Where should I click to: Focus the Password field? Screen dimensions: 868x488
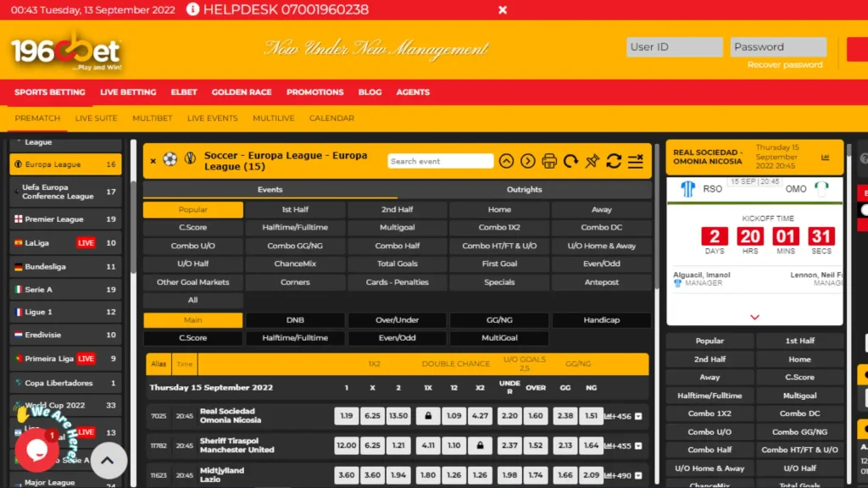[x=778, y=47]
